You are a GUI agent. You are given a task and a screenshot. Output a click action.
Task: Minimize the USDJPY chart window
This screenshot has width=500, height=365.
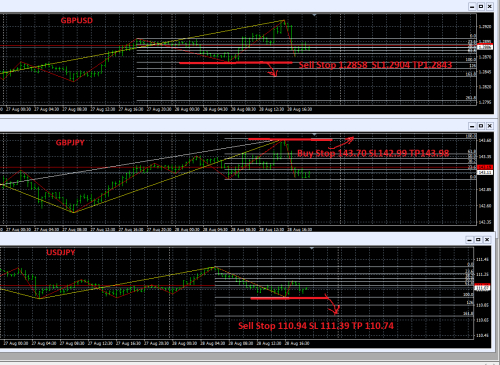coord(469,240)
